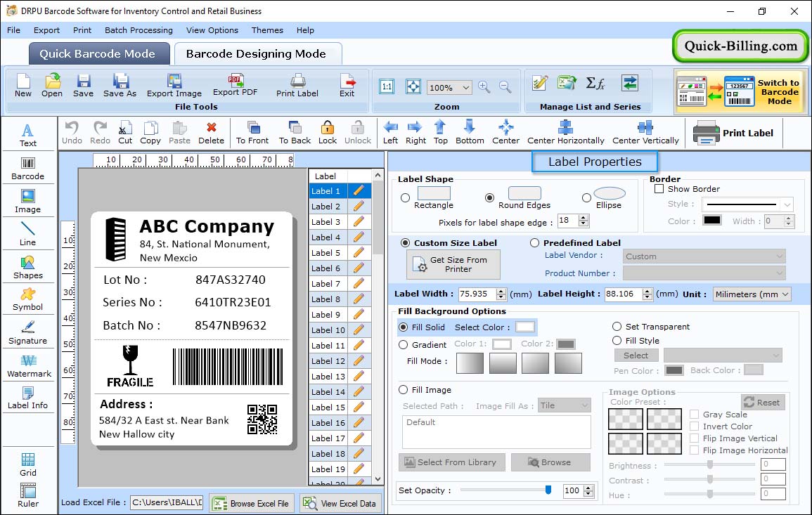Choose the Fill Image option
This screenshot has width=812, height=515.
[x=404, y=390]
